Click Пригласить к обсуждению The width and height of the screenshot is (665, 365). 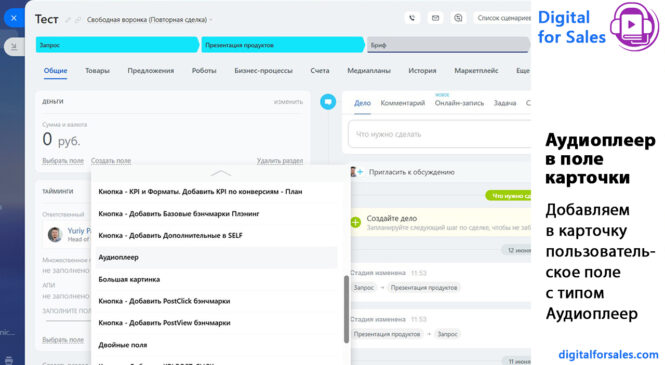tap(411, 172)
